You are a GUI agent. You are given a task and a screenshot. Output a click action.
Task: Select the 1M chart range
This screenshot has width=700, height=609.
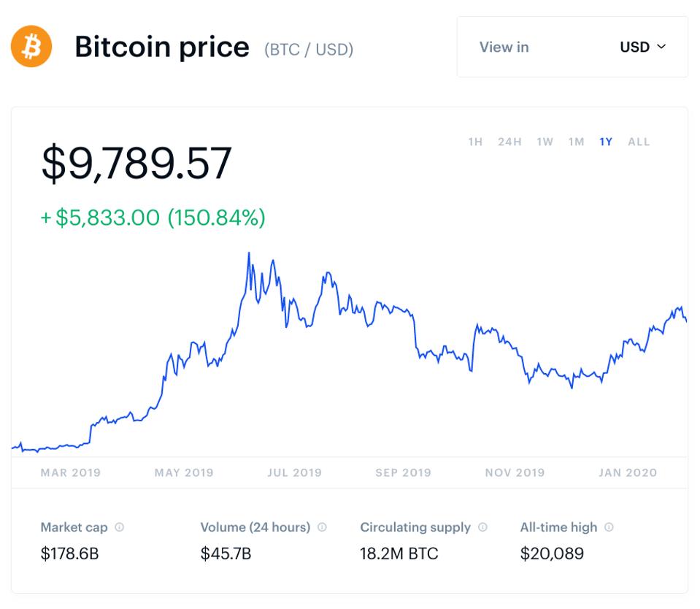click(576, 142)
